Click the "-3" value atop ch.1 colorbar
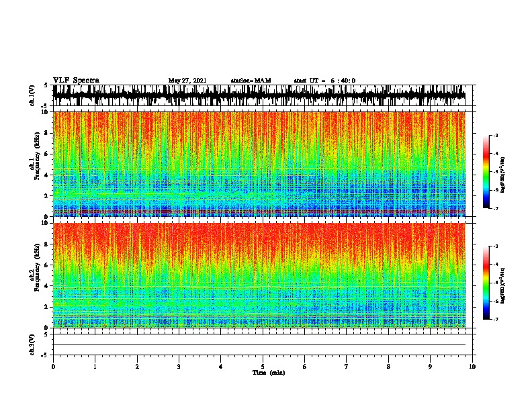Viewport: 532px width, 411px height. click(496, 135)
